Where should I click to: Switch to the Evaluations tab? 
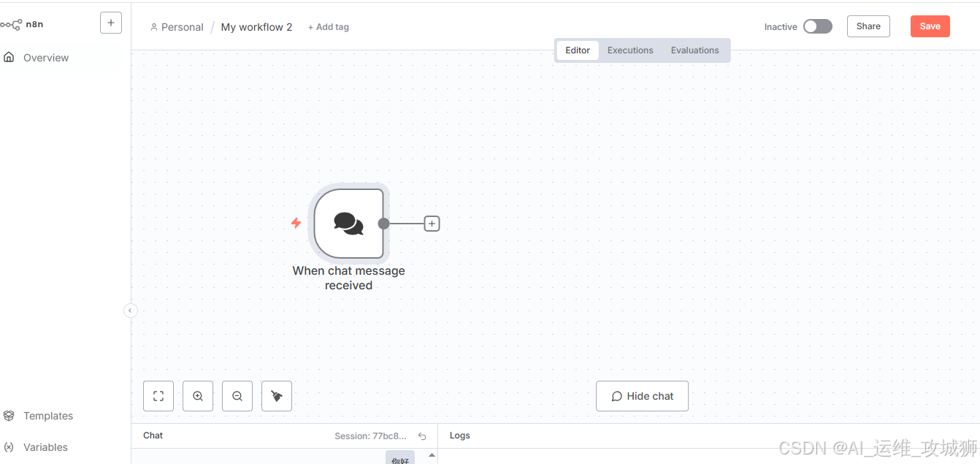pos(695,50)
